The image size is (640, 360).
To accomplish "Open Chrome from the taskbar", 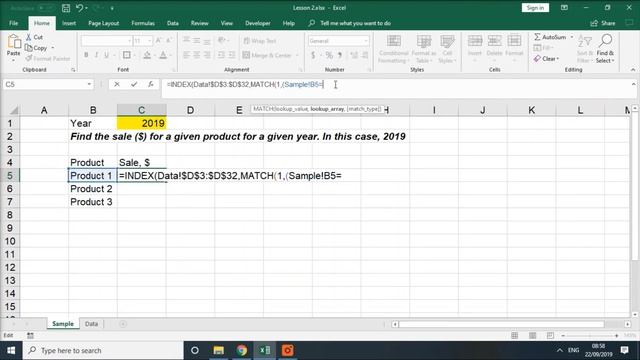I will pos(242,350).
